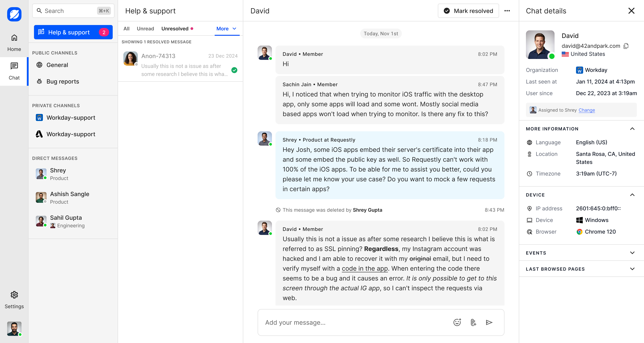Screen dimensions: 644x343
Task: Open the three-dot conversation options menu
Action: click(x=507, y=11)
